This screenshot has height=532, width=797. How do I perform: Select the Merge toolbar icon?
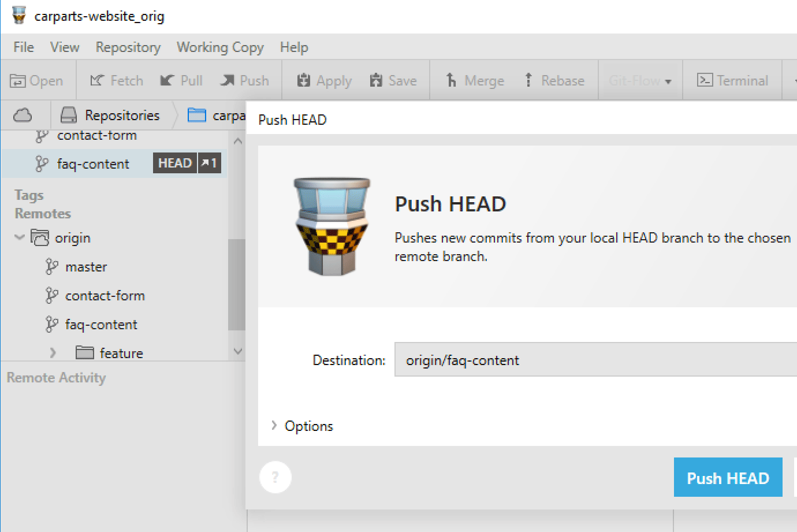[475, 80]
